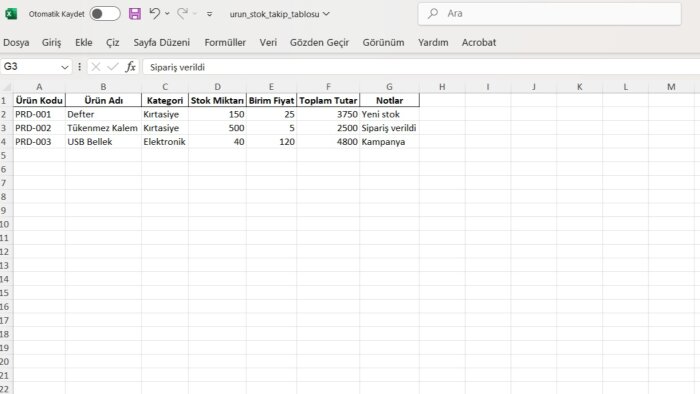Image resolution: width=700 pixels, height=394 pixels.
Task: Open the Dosya menu
Action: click(x=16, y=42)
